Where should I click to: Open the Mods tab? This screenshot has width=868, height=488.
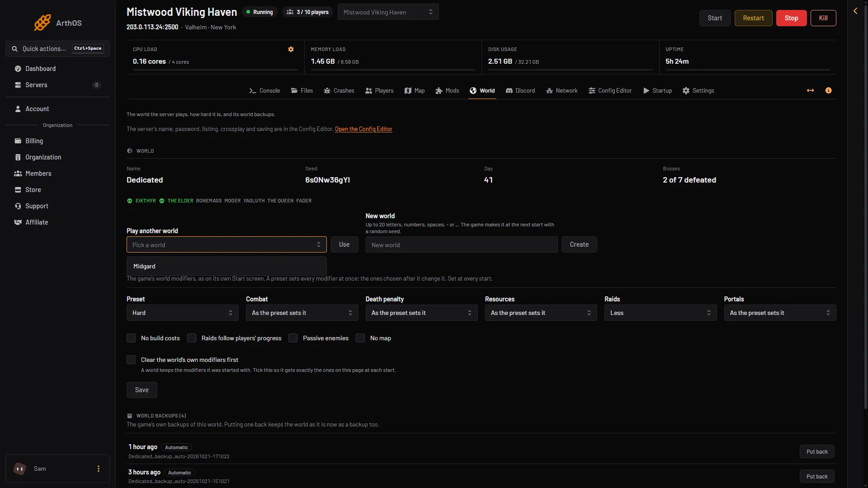point(447,91)
